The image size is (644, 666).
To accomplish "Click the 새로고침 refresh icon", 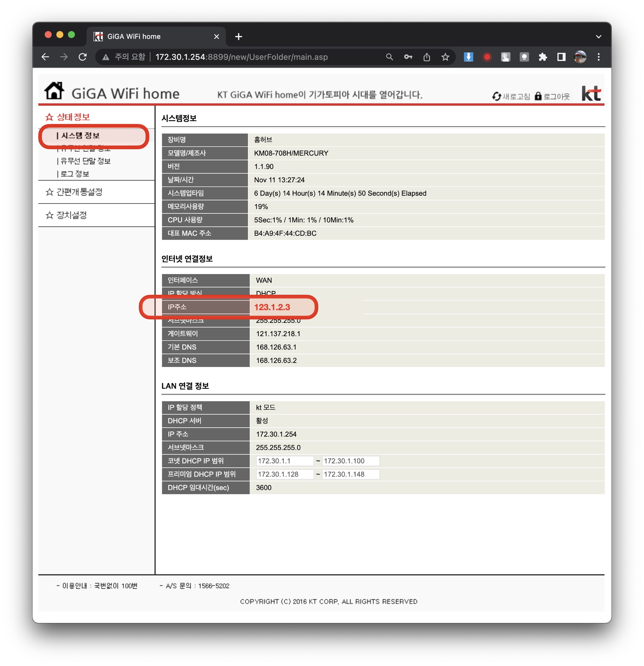I will click(497, 97).
